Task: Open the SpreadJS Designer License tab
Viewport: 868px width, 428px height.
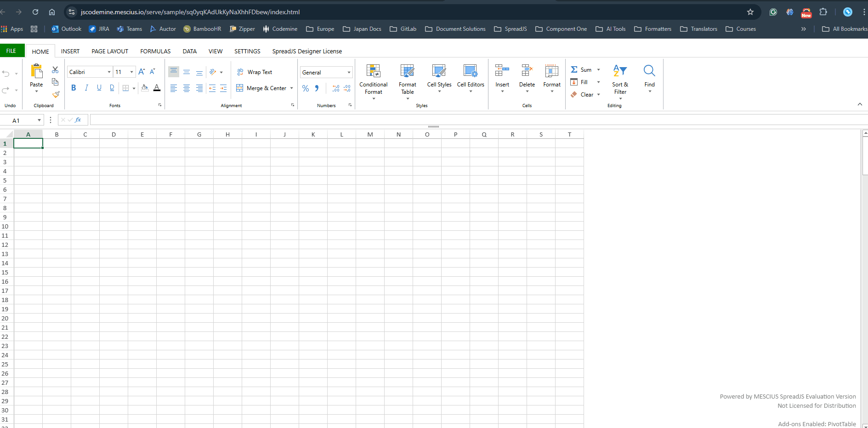Action: [x=307, y=51]
